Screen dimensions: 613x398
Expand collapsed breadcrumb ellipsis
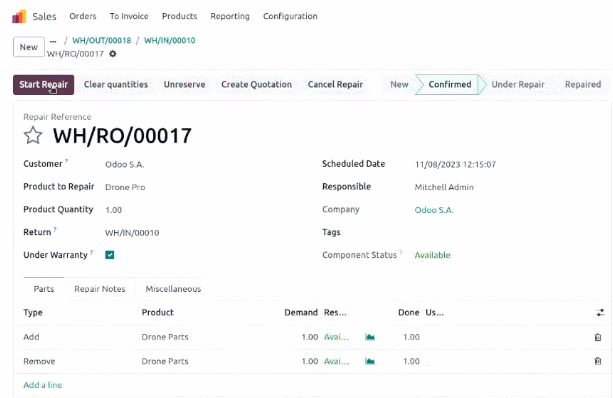click(53, 41)
